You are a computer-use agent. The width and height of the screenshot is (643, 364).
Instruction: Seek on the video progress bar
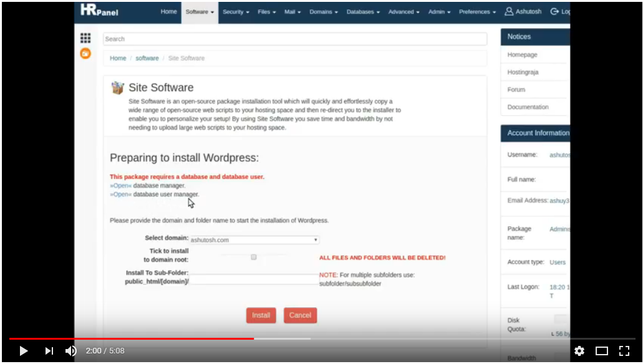(322, 338)
